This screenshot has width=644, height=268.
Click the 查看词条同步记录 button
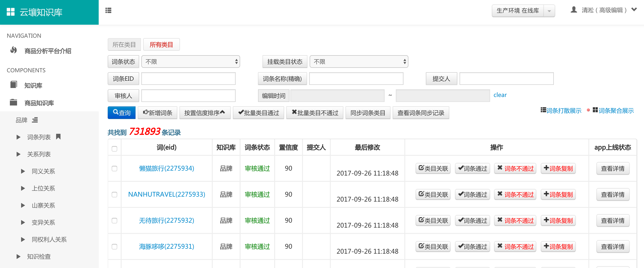click(421, 112)
